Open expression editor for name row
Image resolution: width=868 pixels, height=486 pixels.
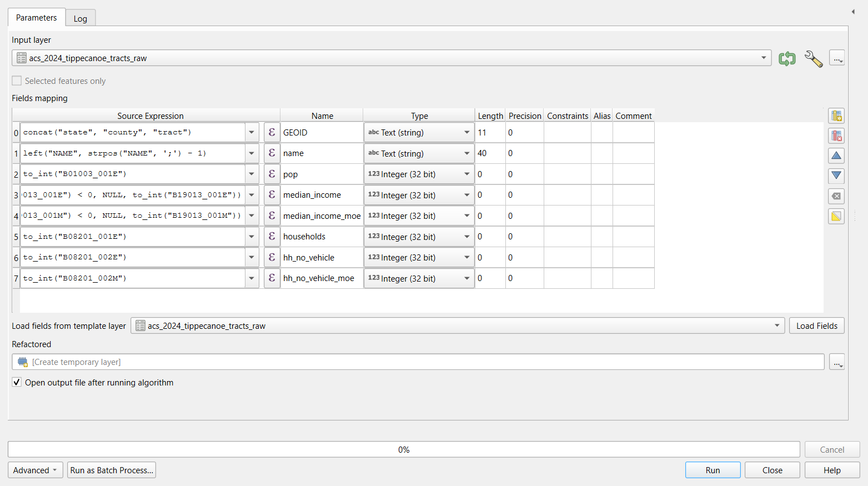(272, 153)
